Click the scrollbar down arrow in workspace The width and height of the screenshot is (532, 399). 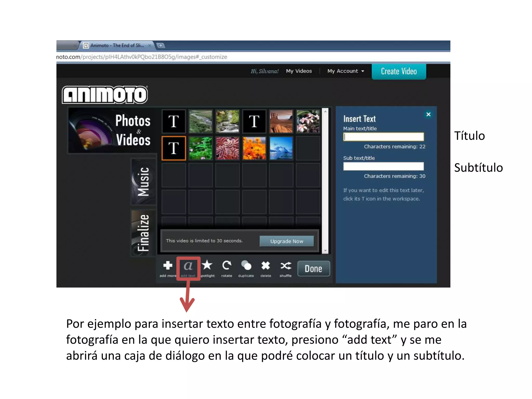pos(325,251)
